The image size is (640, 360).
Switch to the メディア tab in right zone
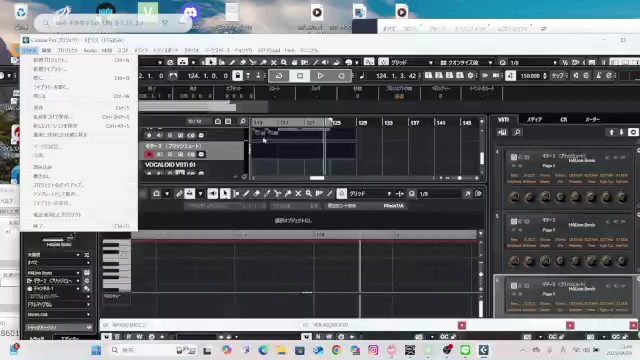point(534,120)
